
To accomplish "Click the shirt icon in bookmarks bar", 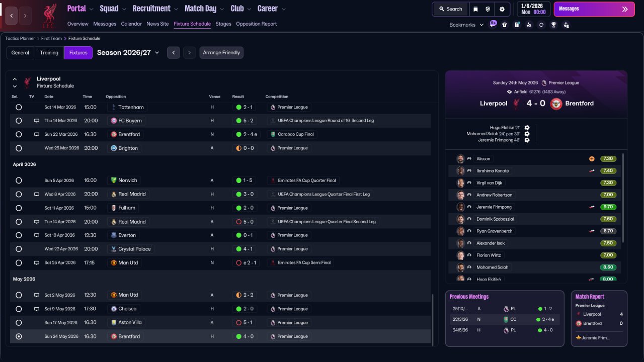I will 505,25.
